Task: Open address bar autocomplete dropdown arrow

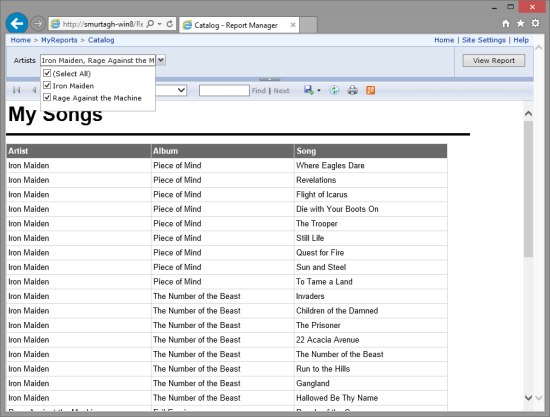Action: click(160, 24)
